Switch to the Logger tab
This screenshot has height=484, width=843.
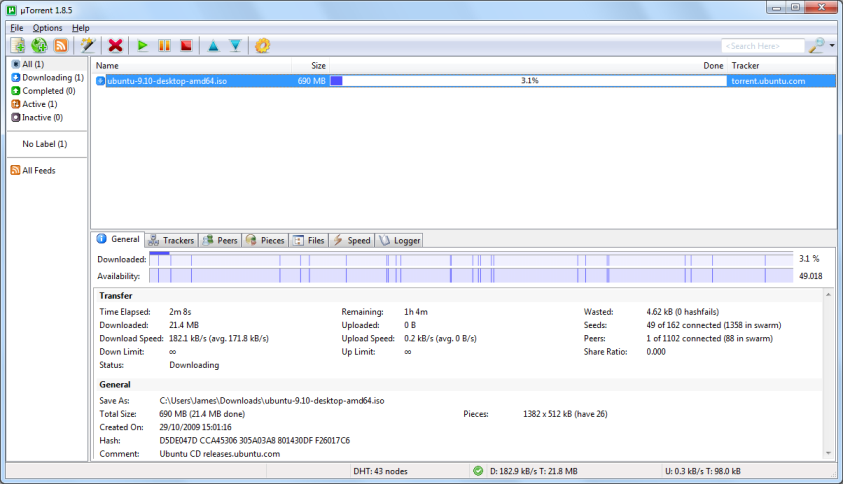point(399,240)
